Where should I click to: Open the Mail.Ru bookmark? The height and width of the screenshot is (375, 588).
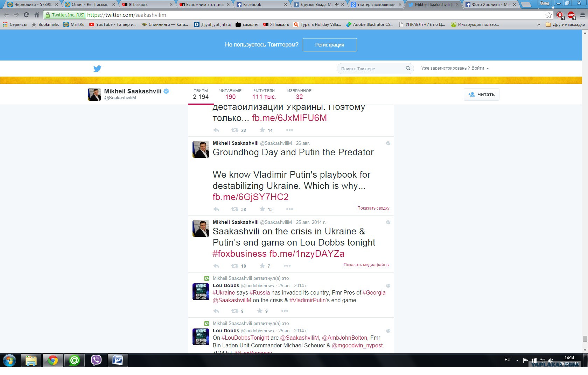pyautogui.click(x=74, y=24)
